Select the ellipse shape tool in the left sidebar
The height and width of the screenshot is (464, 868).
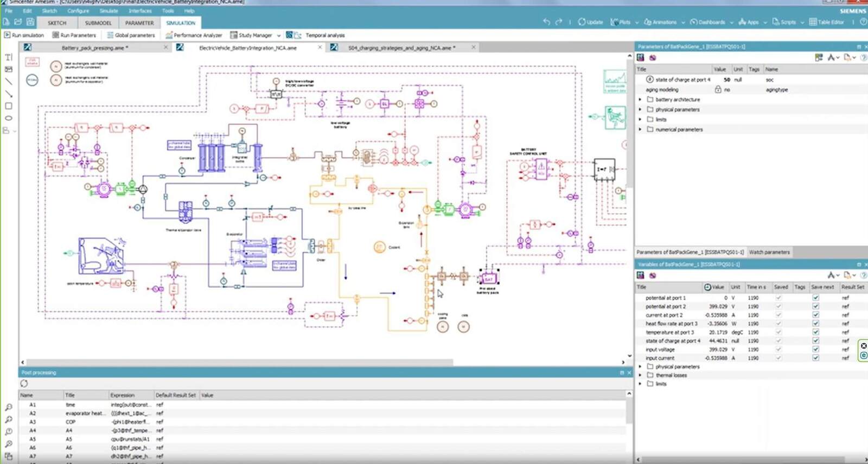pos(9,118)
